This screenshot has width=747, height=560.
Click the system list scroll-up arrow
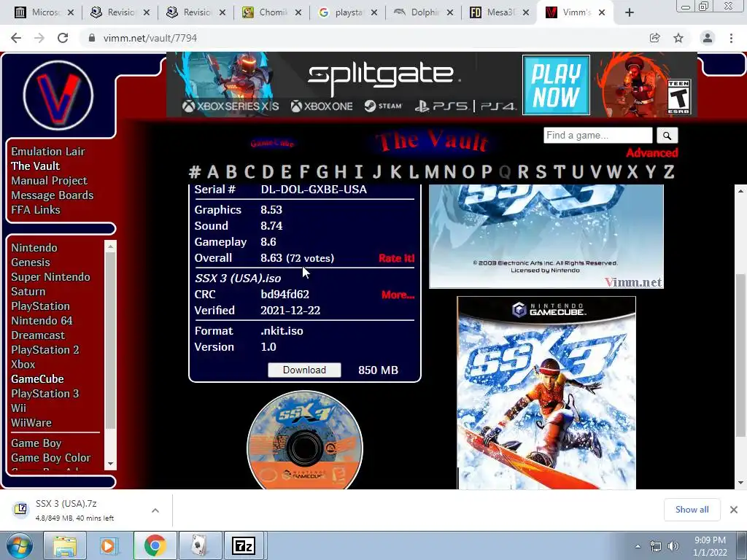(x=111, y=246)
